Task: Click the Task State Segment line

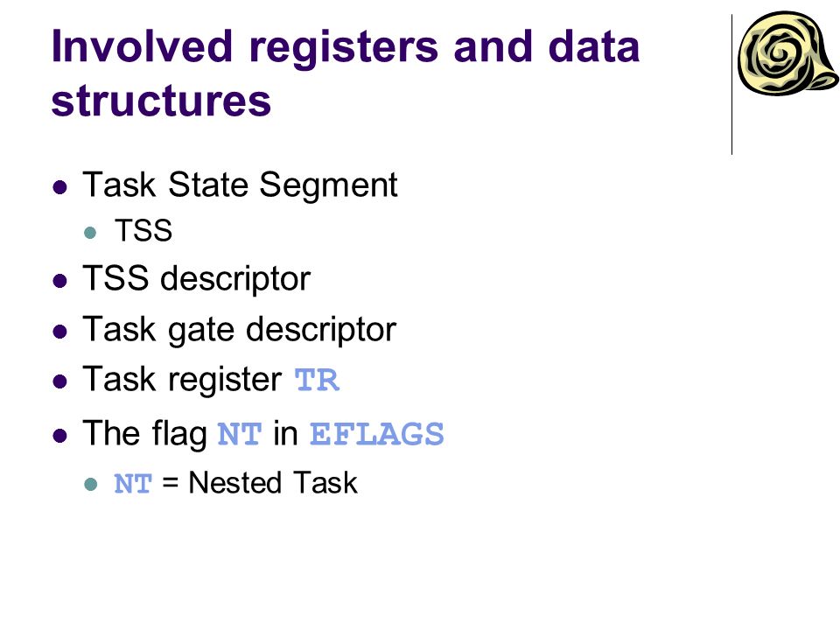Action: 240,185
